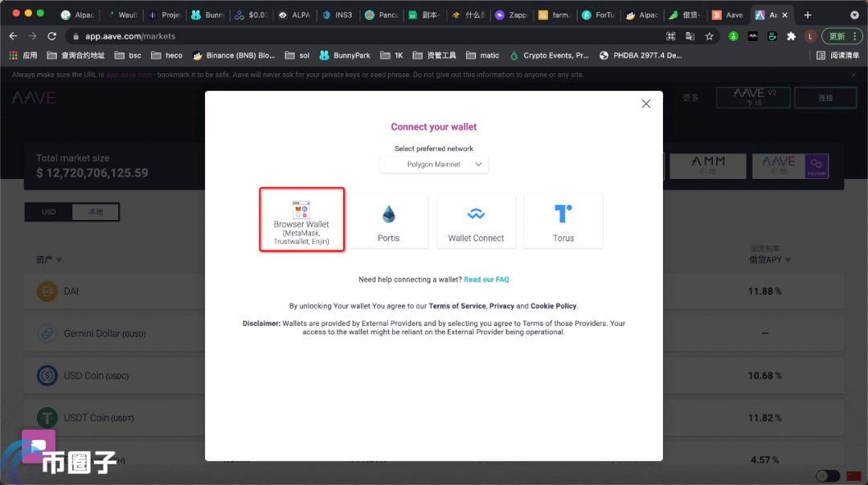Viewport: 868px width, 485px height.
Task: Open the 更多 menu in header
Action: coord(690,97)
